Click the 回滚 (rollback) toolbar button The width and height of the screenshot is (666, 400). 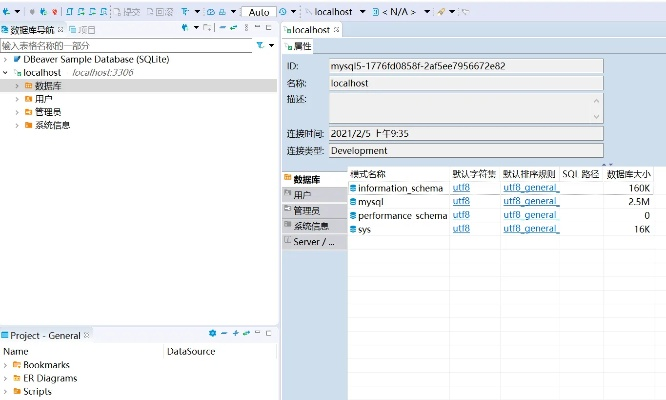tap(158, 12)
